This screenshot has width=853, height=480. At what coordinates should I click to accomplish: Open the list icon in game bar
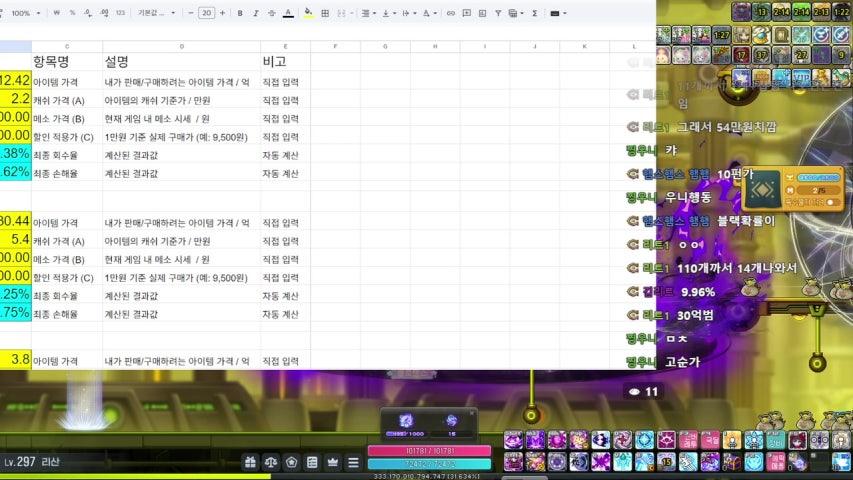[312, 463]
